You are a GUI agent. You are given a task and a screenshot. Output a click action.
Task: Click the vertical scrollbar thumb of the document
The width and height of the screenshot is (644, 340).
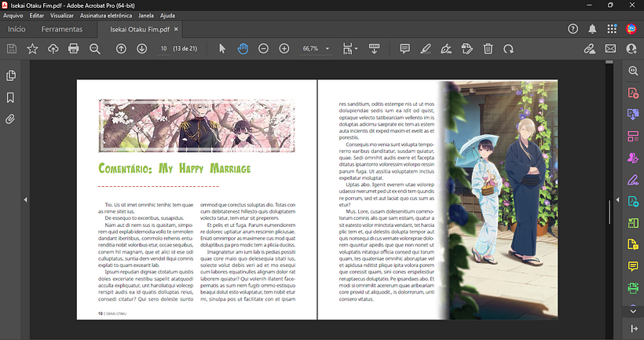click(609, 212)
